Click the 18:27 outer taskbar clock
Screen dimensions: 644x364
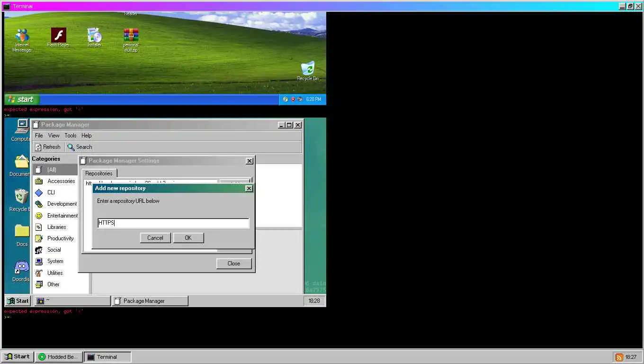pos(631,357)
